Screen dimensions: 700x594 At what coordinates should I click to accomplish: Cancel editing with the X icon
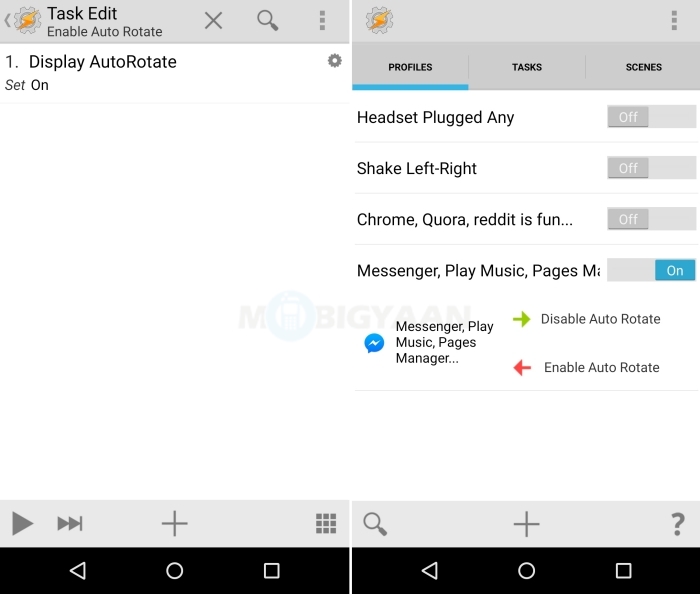click(213, 21)
